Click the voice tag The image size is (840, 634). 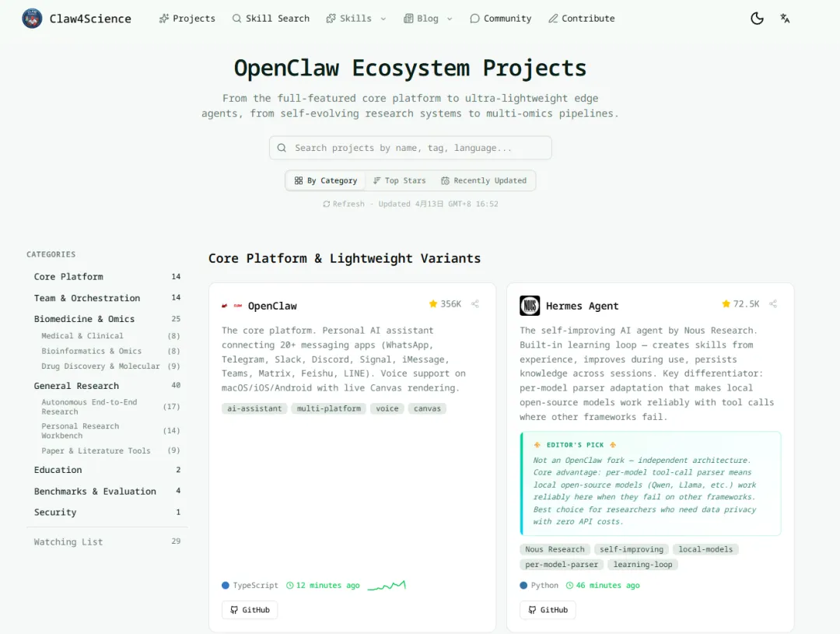387,408
